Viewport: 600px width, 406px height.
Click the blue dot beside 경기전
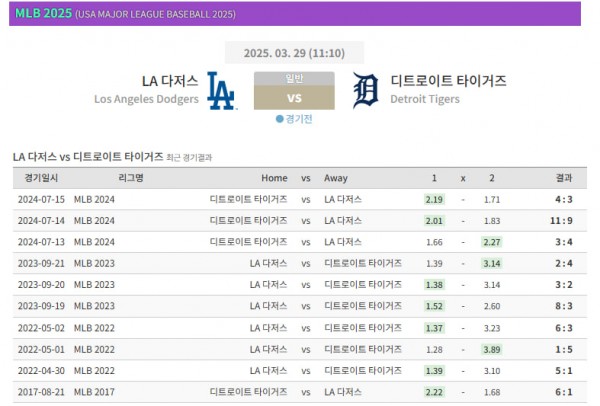tap(280, 119)
